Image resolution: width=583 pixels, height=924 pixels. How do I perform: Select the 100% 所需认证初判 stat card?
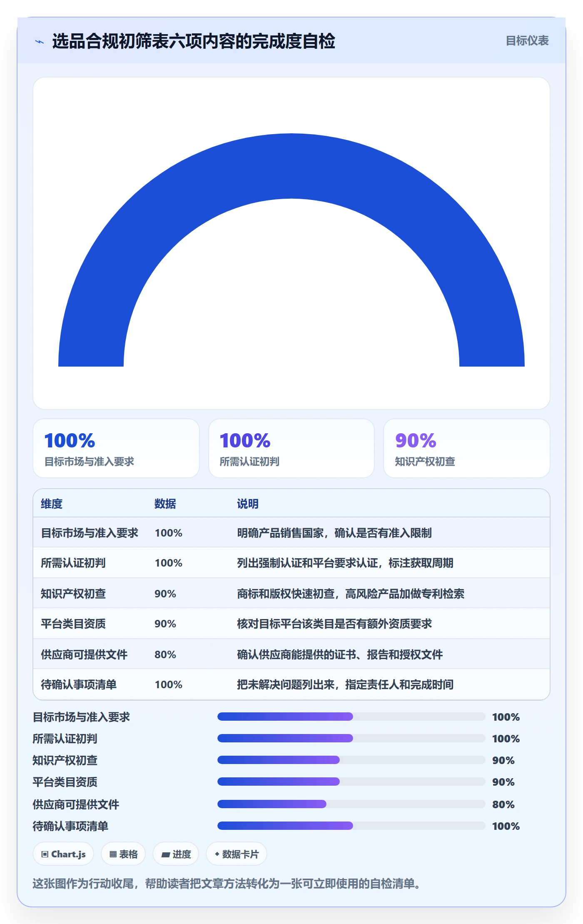point(291,448)
